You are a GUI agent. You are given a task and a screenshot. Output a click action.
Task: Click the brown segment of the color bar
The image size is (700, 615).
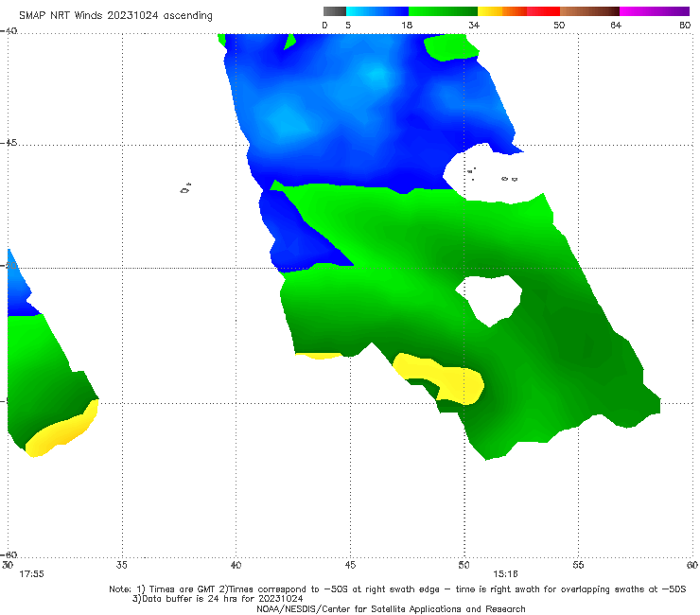(589, 11)
